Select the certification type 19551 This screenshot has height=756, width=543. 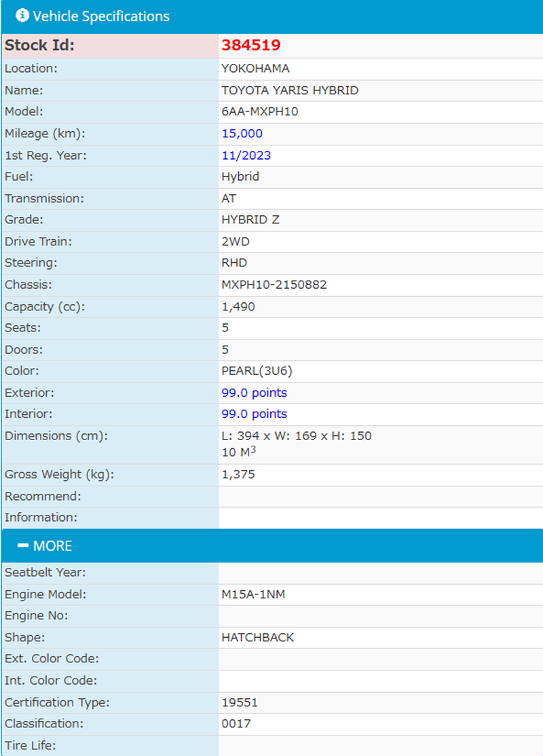coord(240,702)
